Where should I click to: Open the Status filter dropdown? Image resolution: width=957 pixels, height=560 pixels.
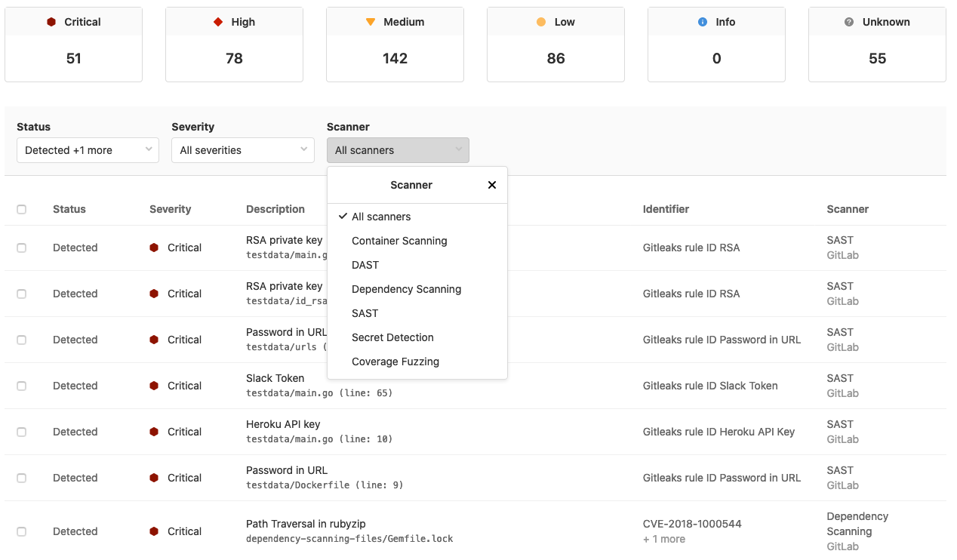pos(88,150)
